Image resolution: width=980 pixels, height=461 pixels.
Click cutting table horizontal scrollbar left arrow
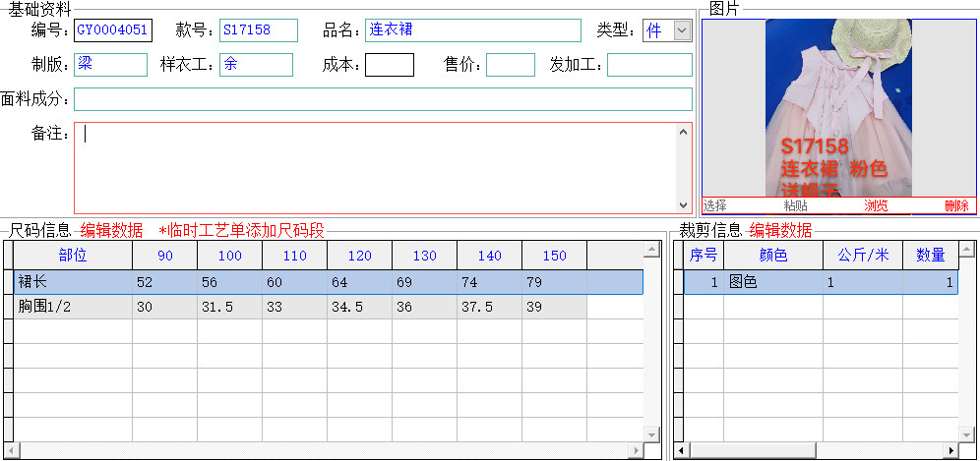point(681,450)
